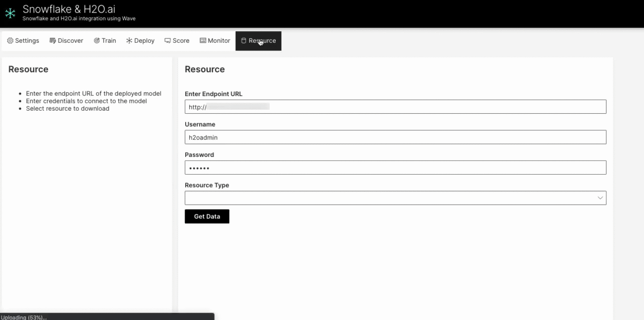Image resolution: width=644 pixels, height=320 pixels.
Task: Click the Monitor tab's chart icon
Action: point(203,41)
